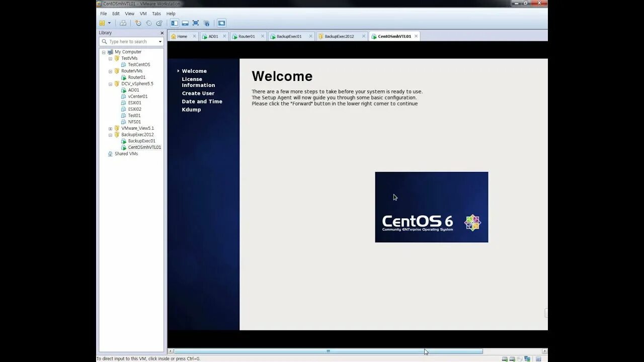Select NFS01 in the library tree
The width and height of the screenshot is (644, 362).
click(134, 122)
